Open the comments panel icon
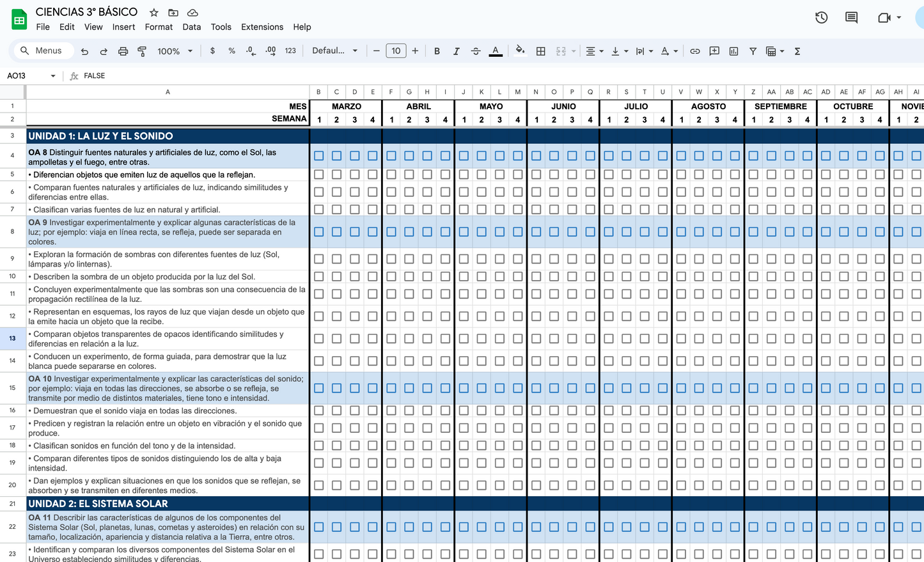Viewport: 924px width, 562px height. [x=851, y=18]
